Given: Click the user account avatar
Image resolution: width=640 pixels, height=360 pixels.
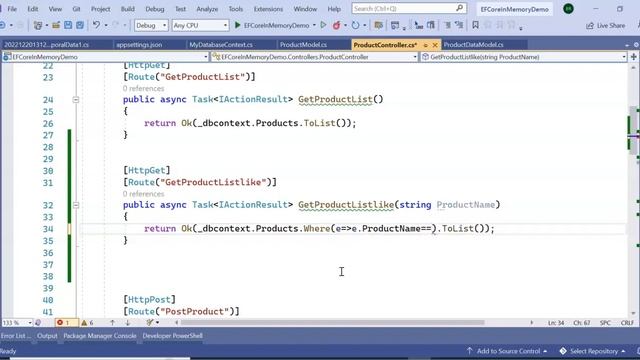Looking at the screenshot, I should point(568,9).
